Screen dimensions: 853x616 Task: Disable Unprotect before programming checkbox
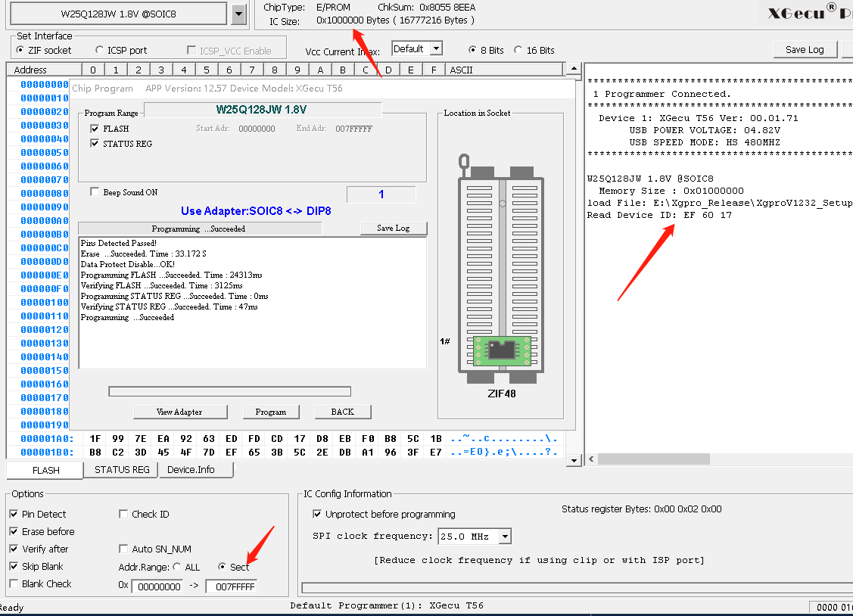[318, 515]
